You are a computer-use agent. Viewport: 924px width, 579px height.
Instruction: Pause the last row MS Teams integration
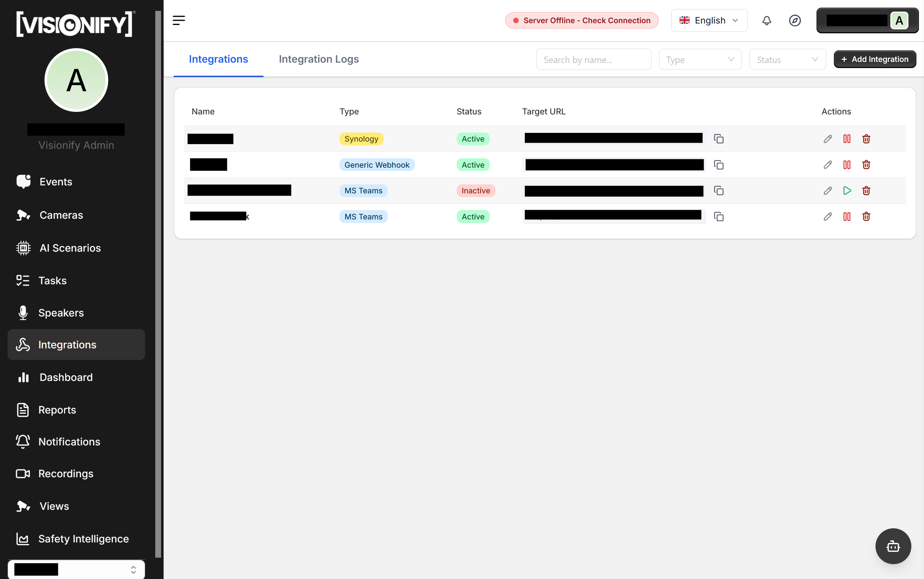847,217
